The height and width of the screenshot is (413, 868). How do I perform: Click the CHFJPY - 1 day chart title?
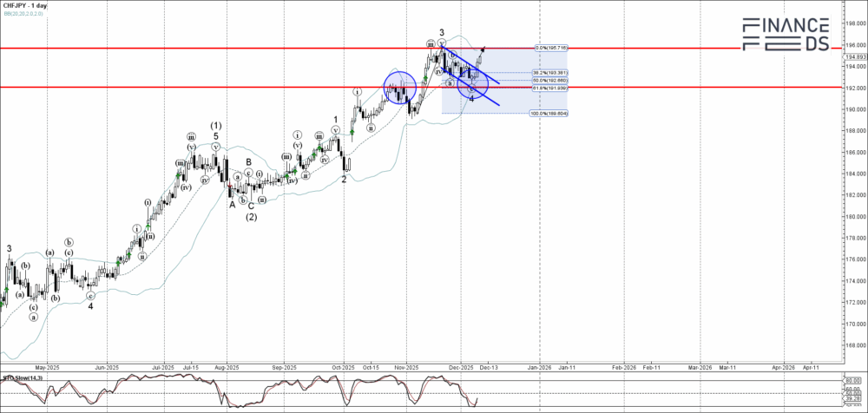click(24, 5)
